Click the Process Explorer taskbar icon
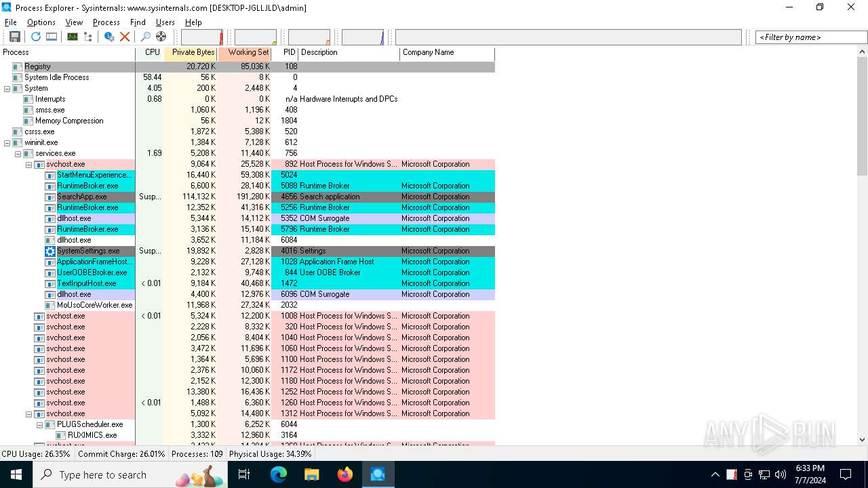Viewport: 868px width, 488px height. point(378,474)
